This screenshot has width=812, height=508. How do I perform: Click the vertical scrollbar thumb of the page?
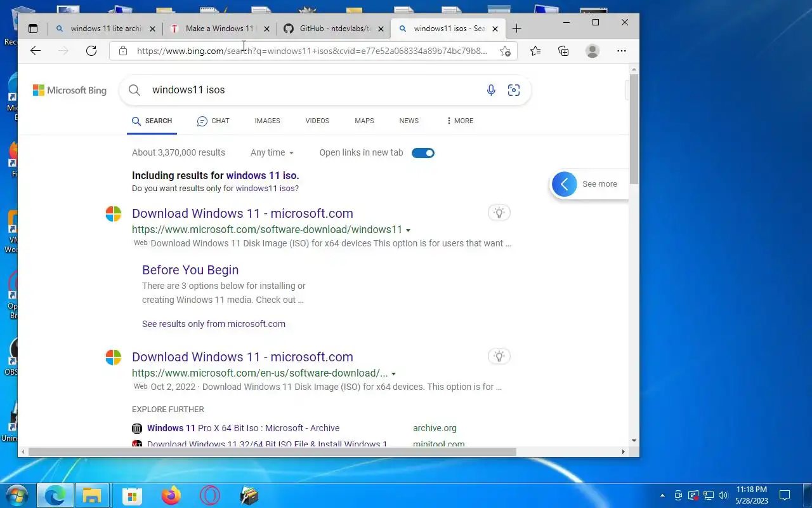[634, 129]
